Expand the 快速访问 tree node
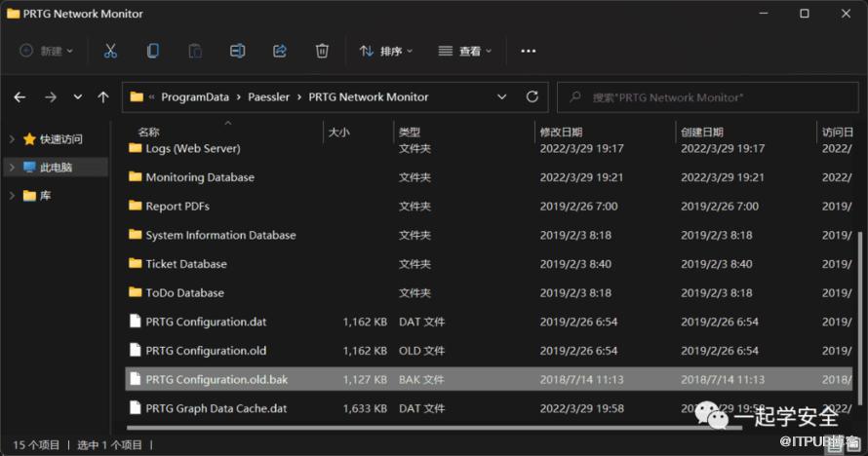Image resolution: width=868 pixels, height=456 pixels. click(12, 139)
